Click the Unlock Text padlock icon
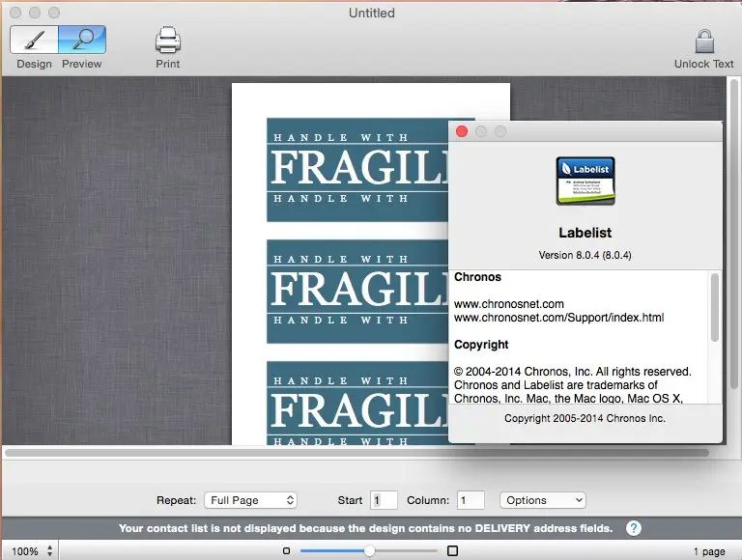Screen dimensions: 742x560 pyautogui.click(x=704, y=41)
